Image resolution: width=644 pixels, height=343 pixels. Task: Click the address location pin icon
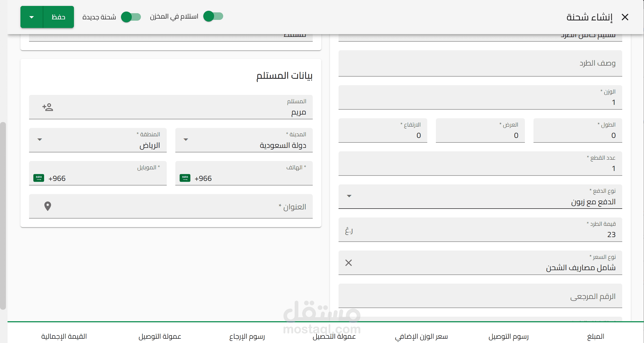pyautogui.click(x=48, y=206)
